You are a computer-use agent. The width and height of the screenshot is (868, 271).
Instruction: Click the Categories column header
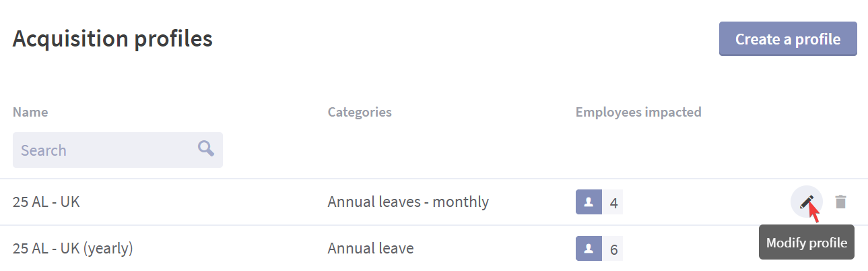(360, 112)
